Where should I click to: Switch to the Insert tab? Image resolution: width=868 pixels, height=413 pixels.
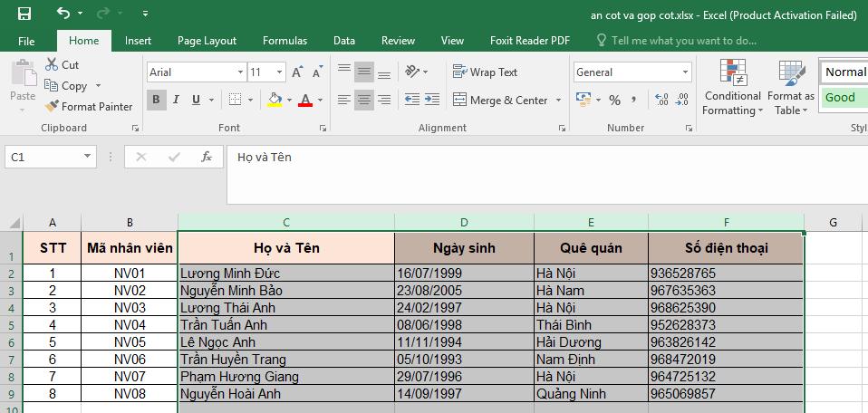138,41
